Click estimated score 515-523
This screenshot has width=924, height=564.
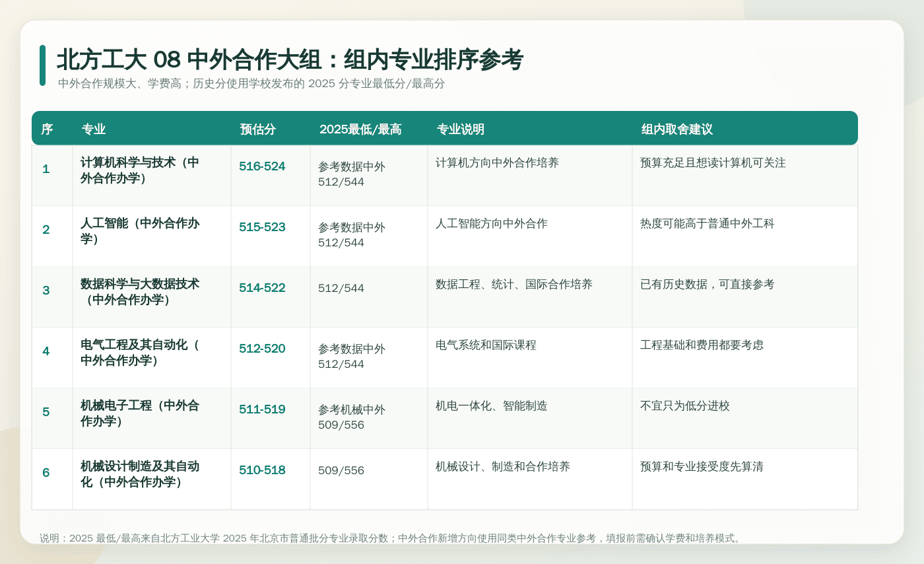(x=262, y=227)
